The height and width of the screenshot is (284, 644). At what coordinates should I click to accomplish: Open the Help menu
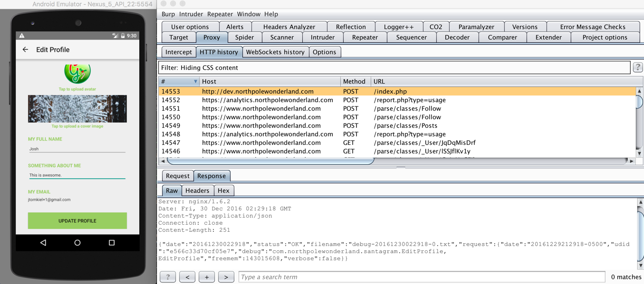[x=271, y=14]
